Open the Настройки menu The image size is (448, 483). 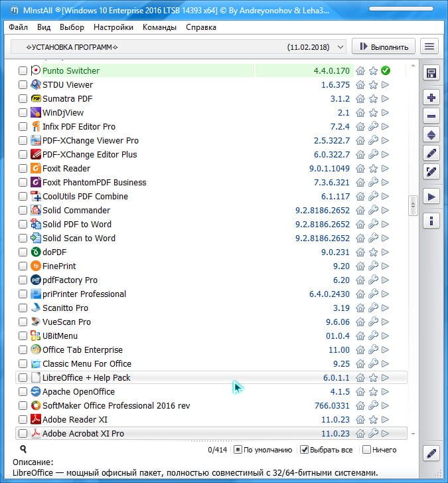pyautogui.click(x=113, y=27)
